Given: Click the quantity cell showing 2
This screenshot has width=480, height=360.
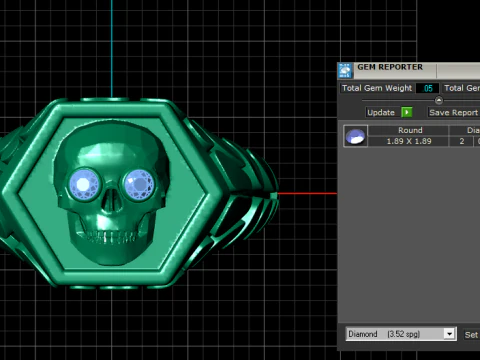Looking at the screenshot, I should (x=462, y=141).
